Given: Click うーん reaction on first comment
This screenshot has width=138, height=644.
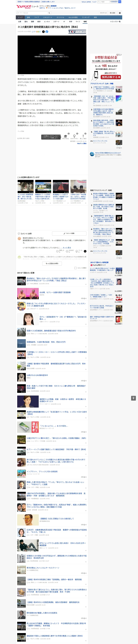Looking at the screenshot, I should (x=79, y=251).
